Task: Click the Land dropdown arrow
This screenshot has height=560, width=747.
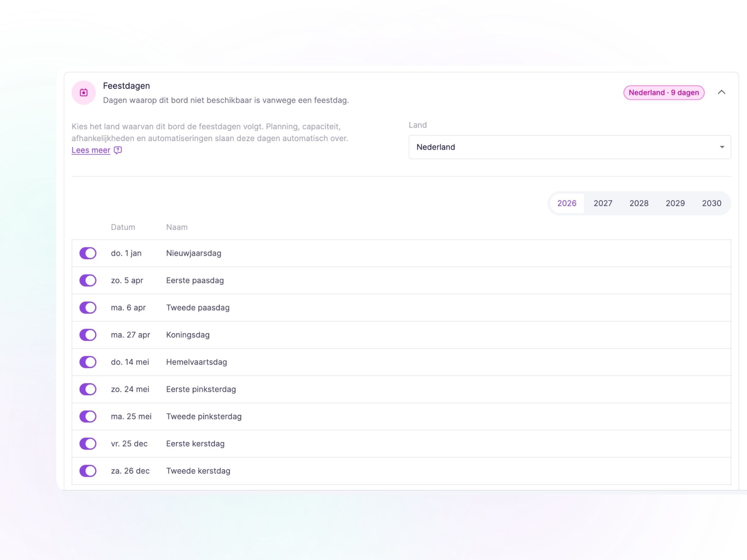Action: pyautogui.click(x=721, y=147)
